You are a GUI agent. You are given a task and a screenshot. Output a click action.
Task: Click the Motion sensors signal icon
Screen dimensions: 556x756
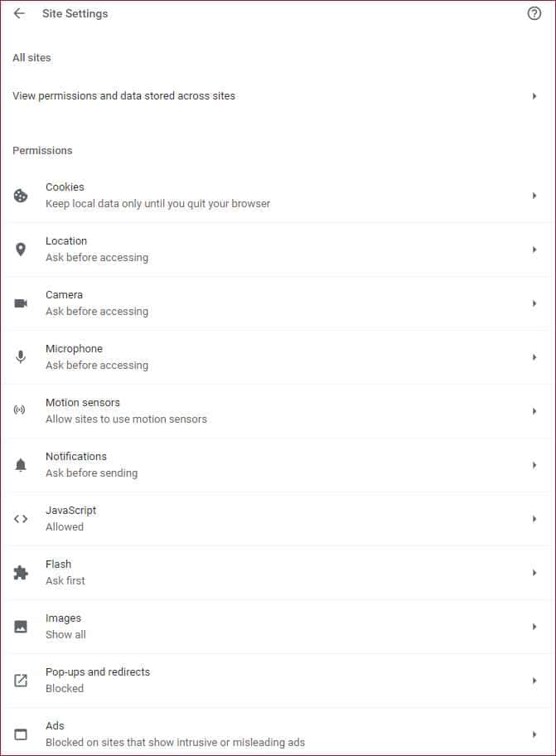click(x=19, y=410)
